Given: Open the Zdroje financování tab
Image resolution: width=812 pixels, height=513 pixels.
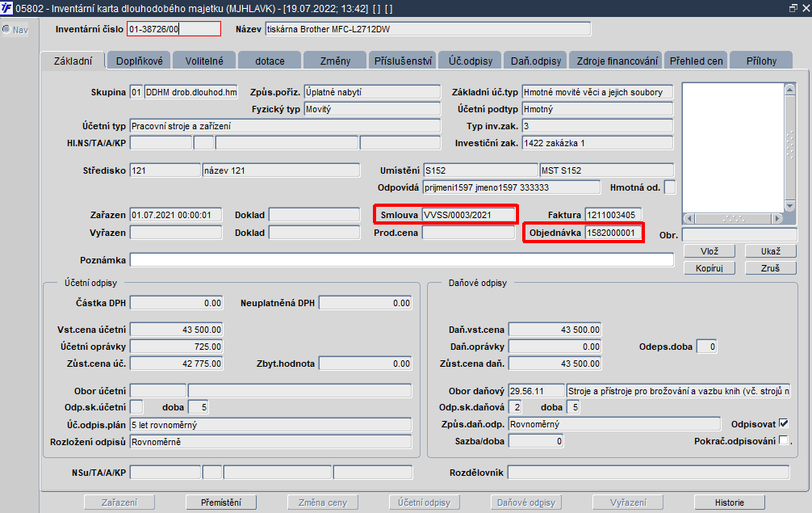Looking at the screenshot, I should pyautogui.click(x=617, y=61).
